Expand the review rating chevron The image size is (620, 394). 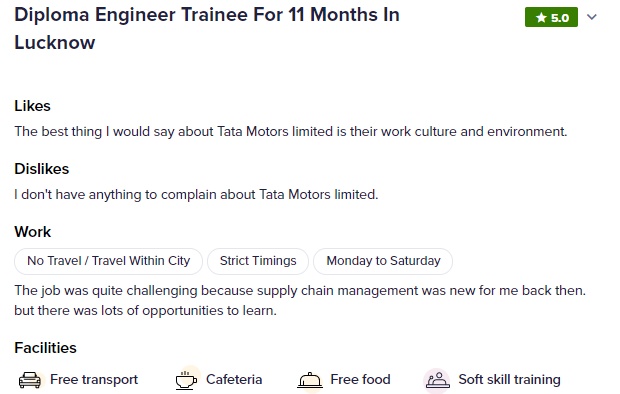pos(592,17)
